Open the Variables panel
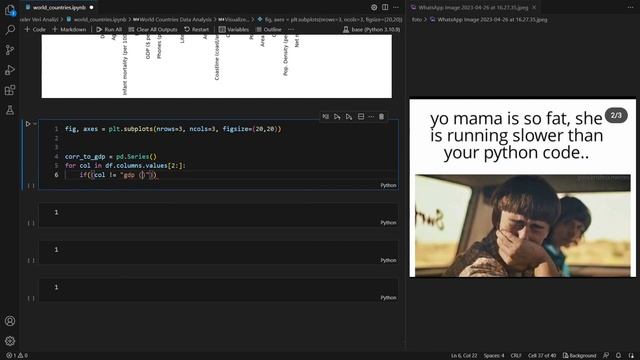Screen dimensions: 640x360 click(234, 29)
